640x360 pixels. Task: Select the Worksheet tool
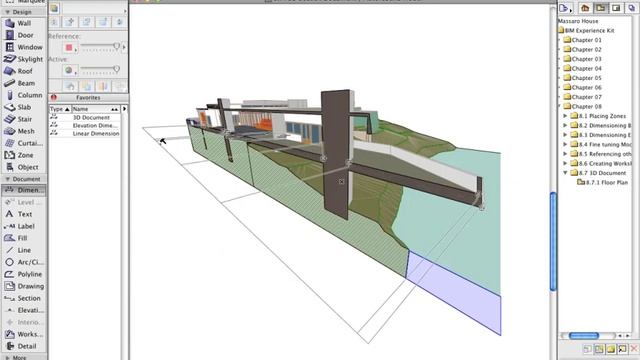24,334
